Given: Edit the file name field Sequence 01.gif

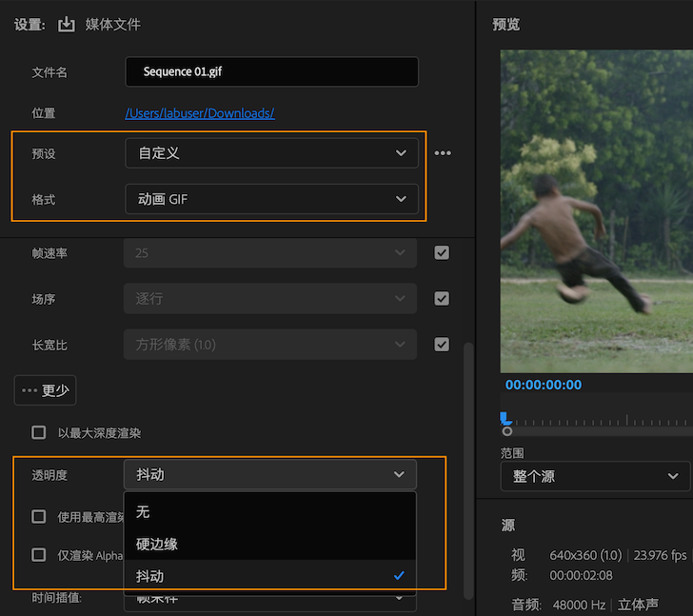Looking at the screenshot, I should pyautogui.click(x=271, y=71).
